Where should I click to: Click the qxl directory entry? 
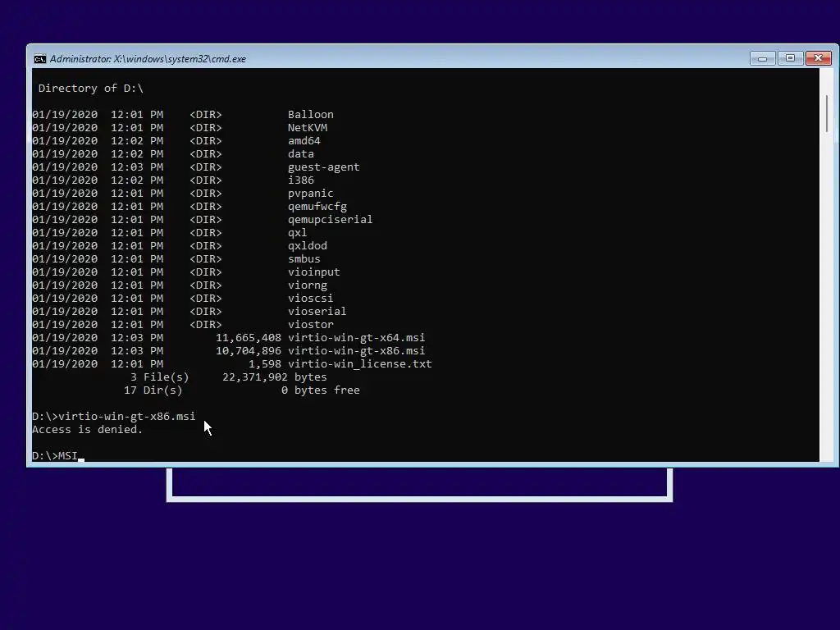click(297, 232)
